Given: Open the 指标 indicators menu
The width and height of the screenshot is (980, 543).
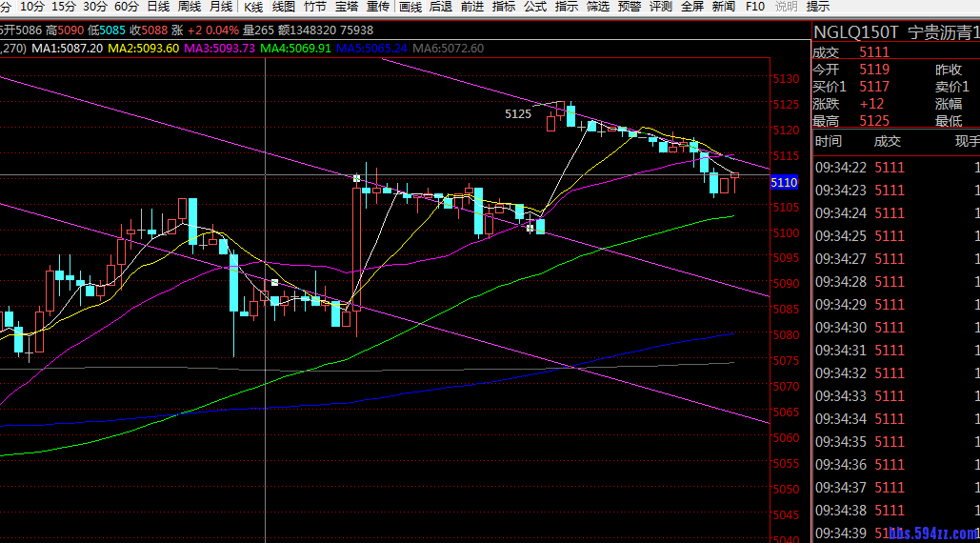Looking at the screenshot, I should 504,7.
